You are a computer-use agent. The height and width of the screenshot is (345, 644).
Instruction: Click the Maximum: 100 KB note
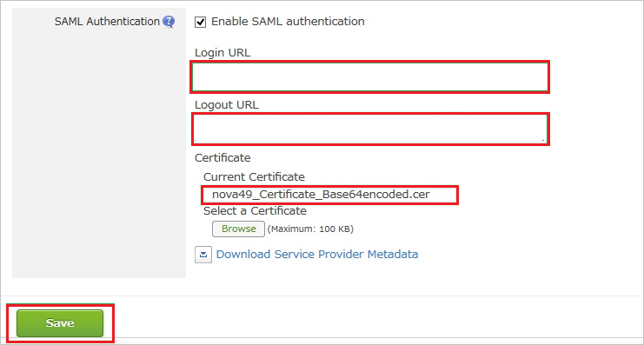310,229
